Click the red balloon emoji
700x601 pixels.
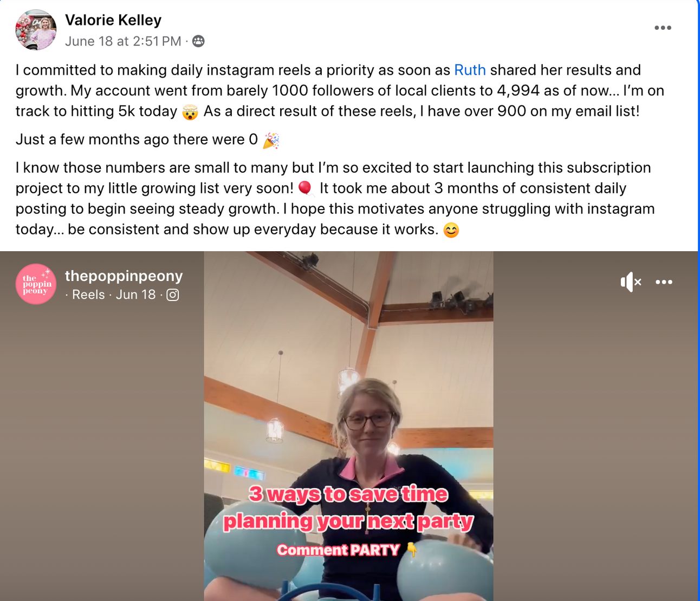pos(306,188)
